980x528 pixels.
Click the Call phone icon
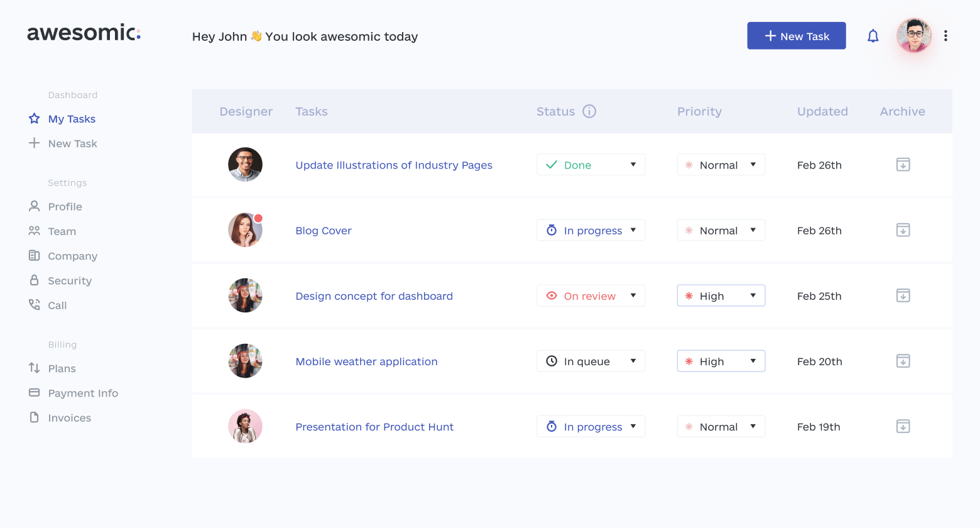[35, 304]
